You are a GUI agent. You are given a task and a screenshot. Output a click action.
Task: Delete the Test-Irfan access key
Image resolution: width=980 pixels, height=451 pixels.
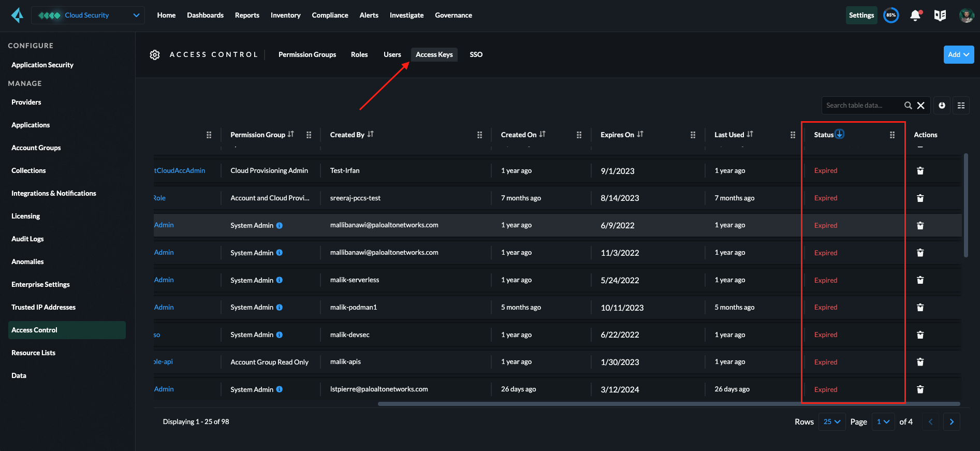tap(920, 170)
